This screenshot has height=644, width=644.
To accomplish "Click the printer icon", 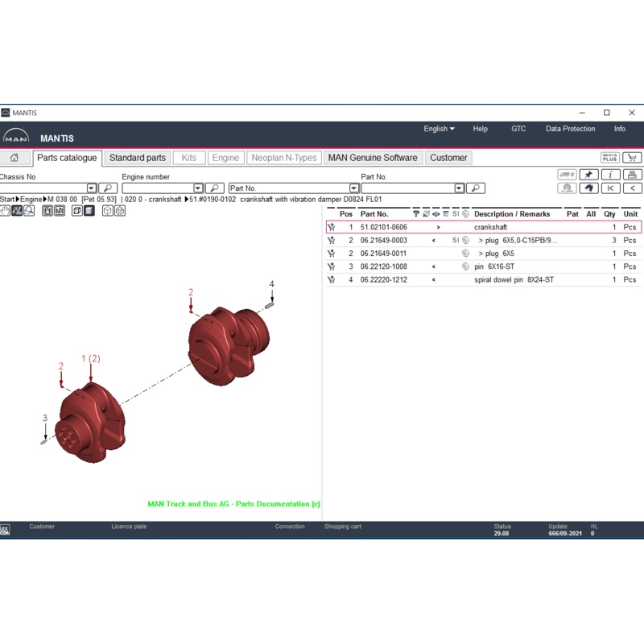I will click(633, 175).
